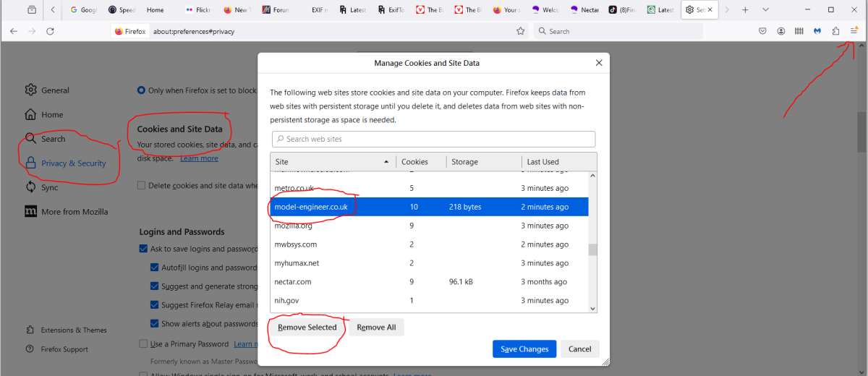Click the Save Changes button
Screen dimensions: 868x376
(x=524, y=349)
